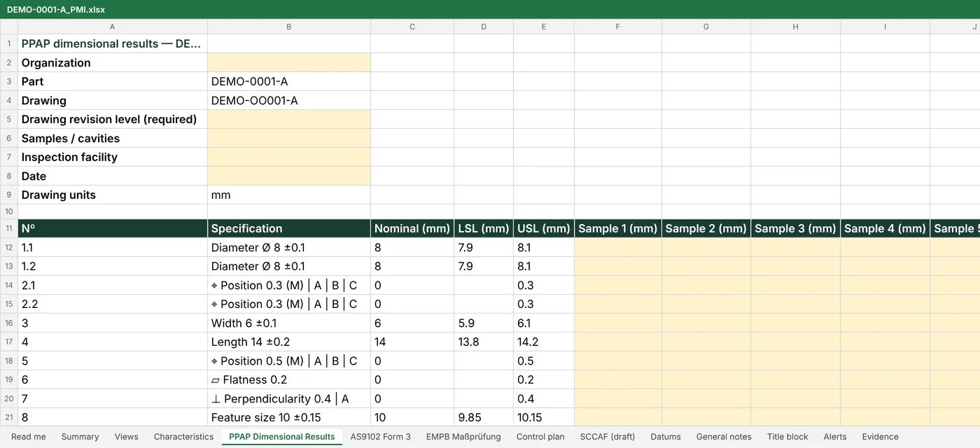Click the Sample 4 (mm) header cell
The width and height of the screenshot is (980, 448).
click(885, 228)
